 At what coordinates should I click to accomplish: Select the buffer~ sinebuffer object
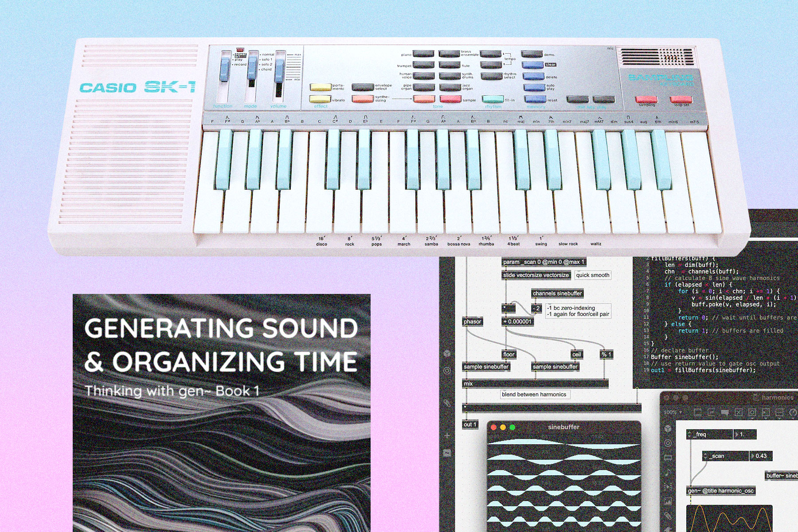click(x=782, y=476)
